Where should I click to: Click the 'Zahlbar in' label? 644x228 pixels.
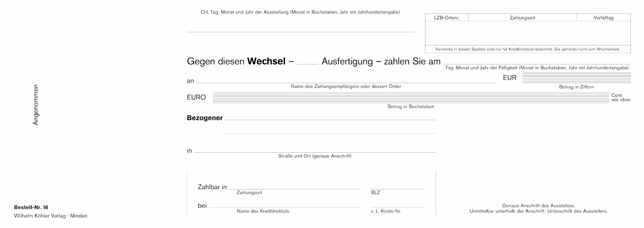(212, 187)
